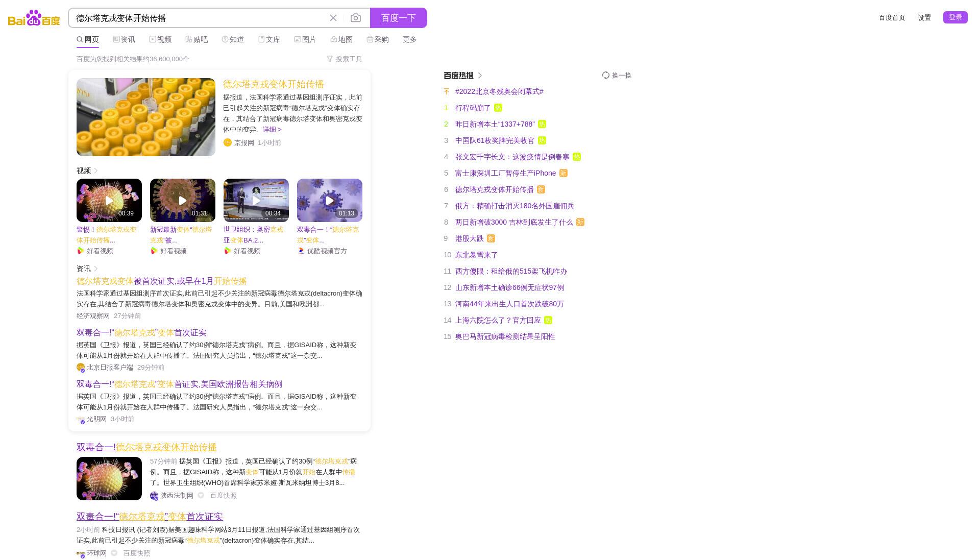Screen dimensions: 980x560
Task: Click 详细 > link in top summary
Action: [x=272, y=129]
